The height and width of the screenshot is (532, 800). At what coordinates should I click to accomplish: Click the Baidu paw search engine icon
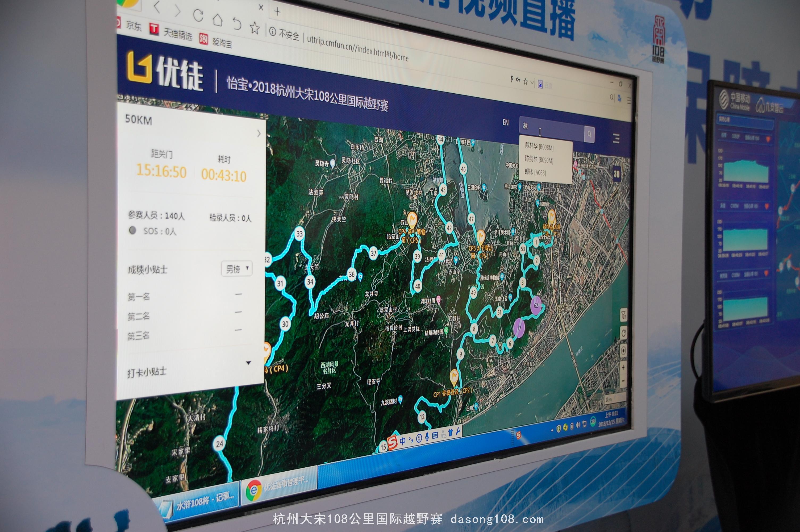pyautogui.click(x=541, y=84)
